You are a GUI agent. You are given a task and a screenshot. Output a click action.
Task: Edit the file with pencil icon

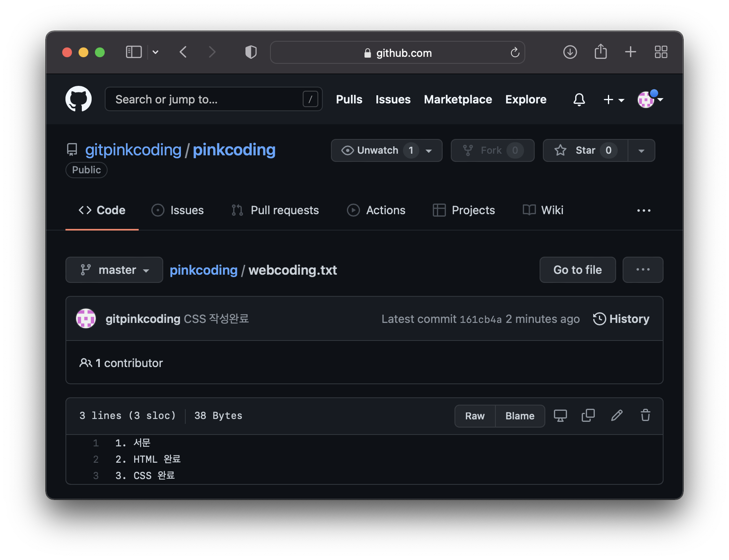point(617,416)
